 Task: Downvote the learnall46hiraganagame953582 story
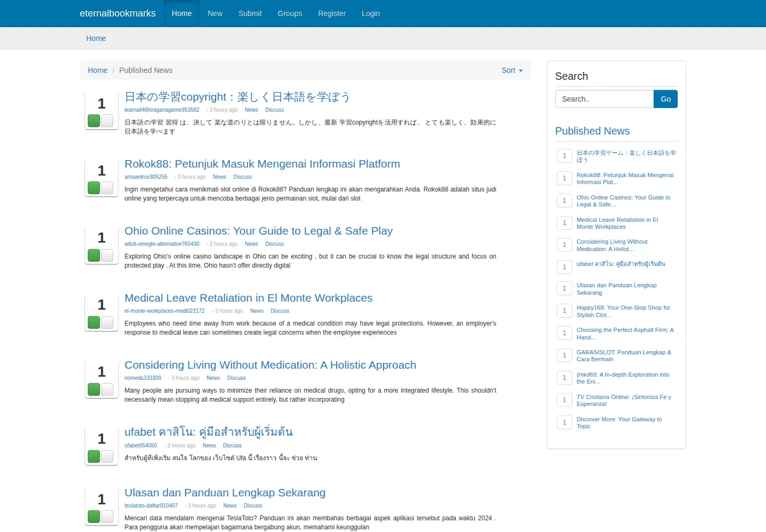[107, 121]
